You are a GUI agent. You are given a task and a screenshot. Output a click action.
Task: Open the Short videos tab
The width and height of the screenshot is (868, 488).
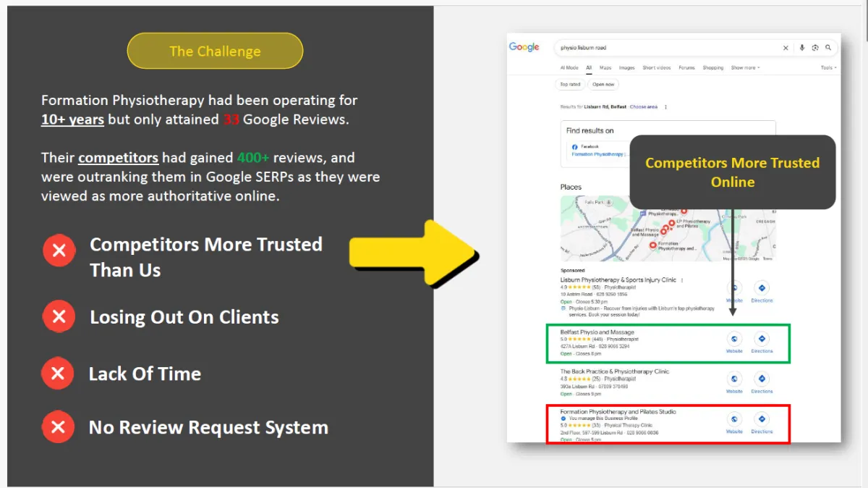click(657, 68)
